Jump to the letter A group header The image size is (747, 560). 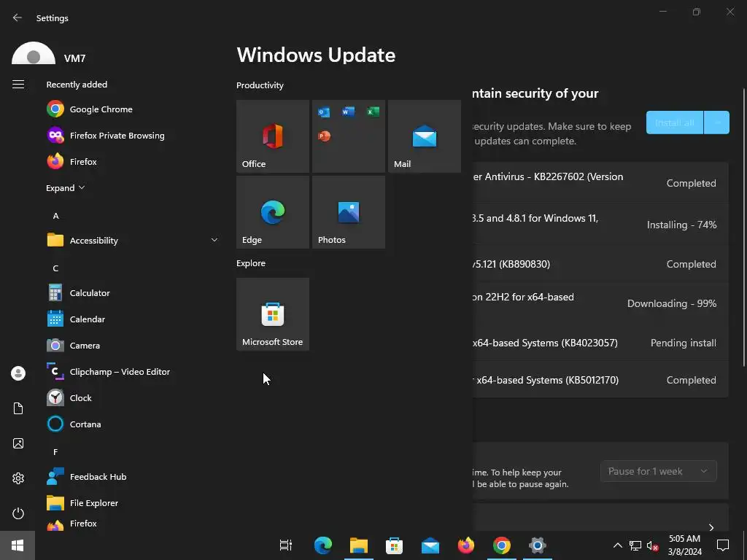[55, 216]
